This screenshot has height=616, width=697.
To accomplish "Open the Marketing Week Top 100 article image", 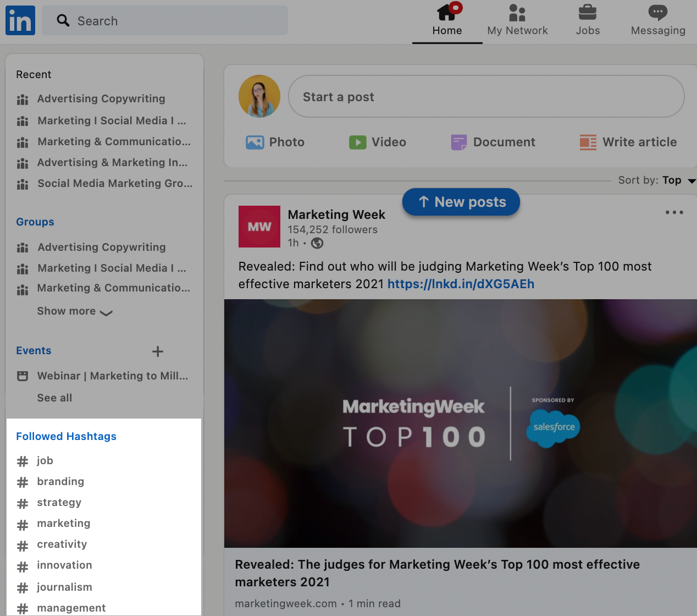I will (x=461, y=424).
